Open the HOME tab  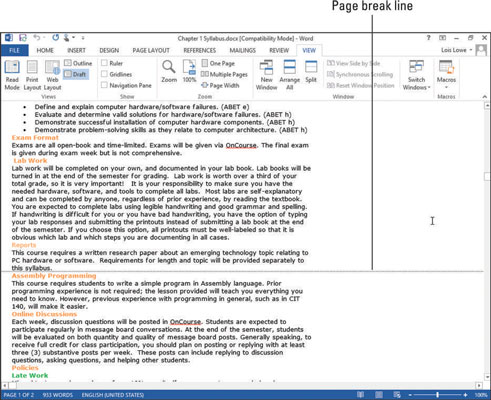pos(45,50)
